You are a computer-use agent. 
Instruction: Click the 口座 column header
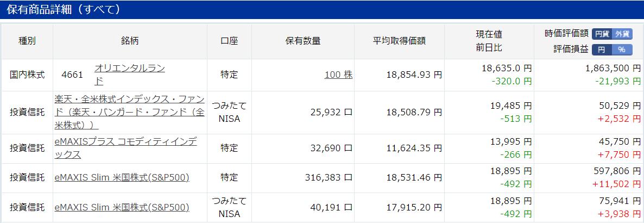229,41
